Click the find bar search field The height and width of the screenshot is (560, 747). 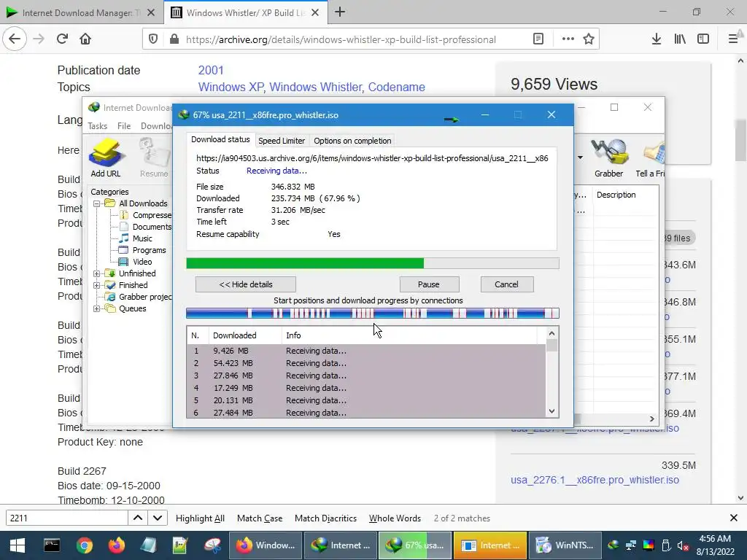66,518
